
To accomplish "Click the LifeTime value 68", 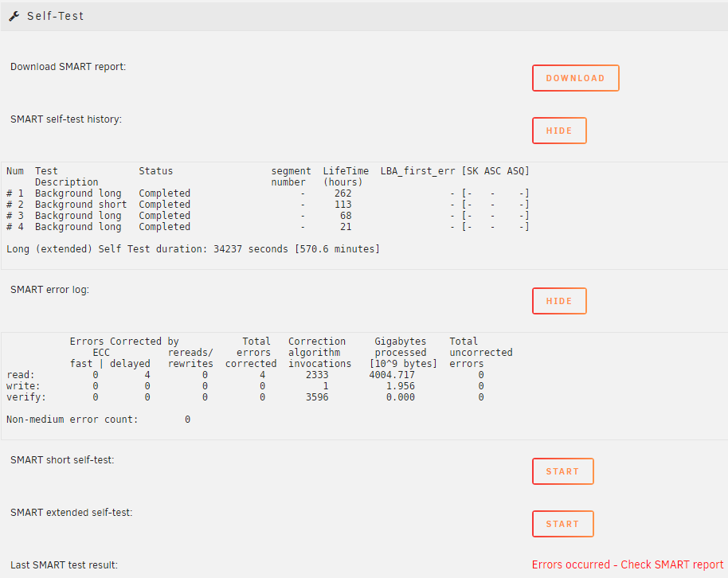I will 346,216.
